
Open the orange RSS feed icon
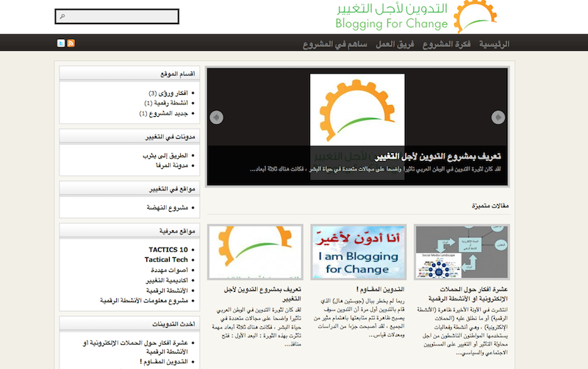click(x=71, y=43)
